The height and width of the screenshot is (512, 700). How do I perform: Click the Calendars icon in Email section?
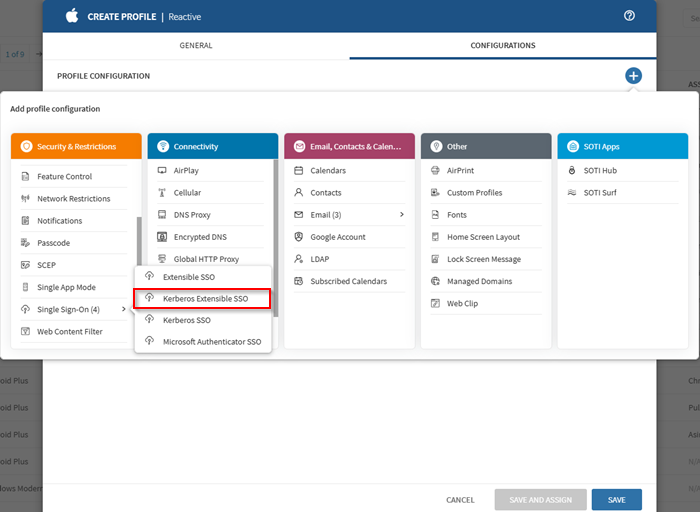click(300, 171)
